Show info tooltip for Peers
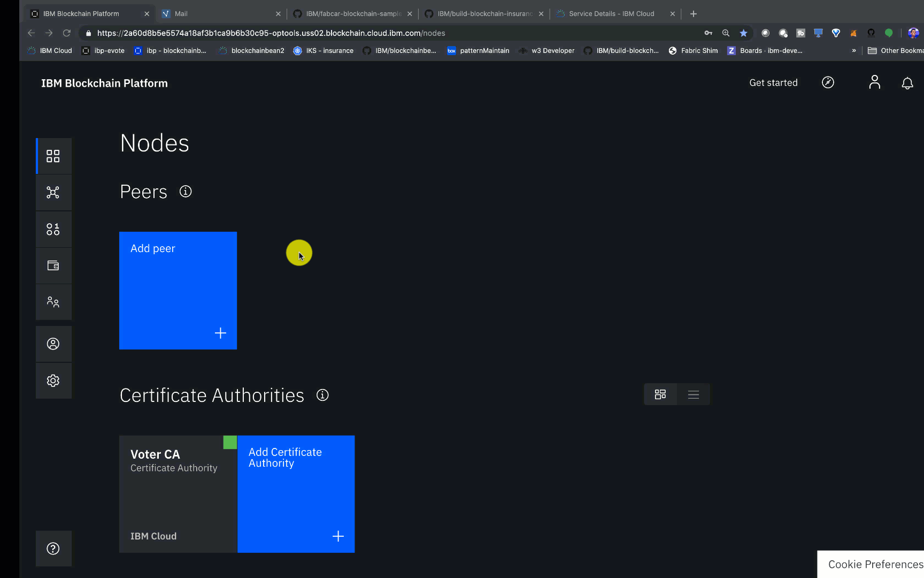 186,192
